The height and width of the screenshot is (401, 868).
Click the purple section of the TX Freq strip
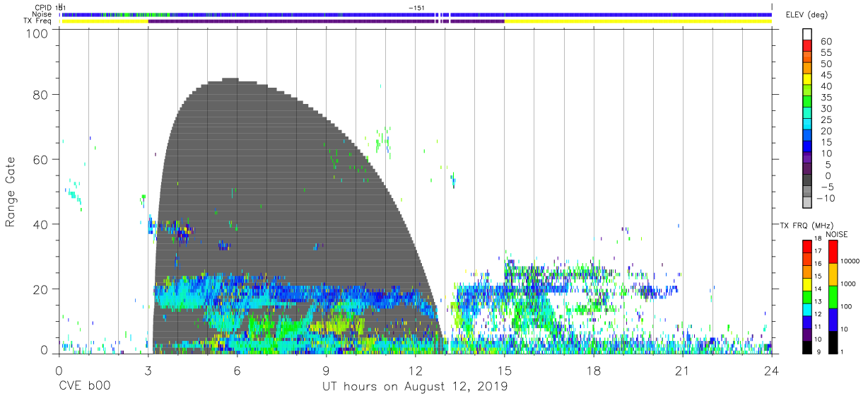326,21
